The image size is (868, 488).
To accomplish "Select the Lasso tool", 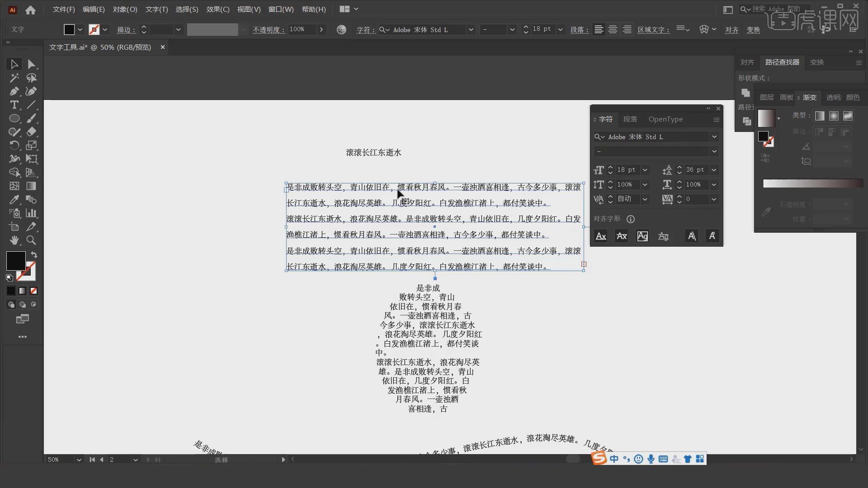I will (x=31, y=78).
